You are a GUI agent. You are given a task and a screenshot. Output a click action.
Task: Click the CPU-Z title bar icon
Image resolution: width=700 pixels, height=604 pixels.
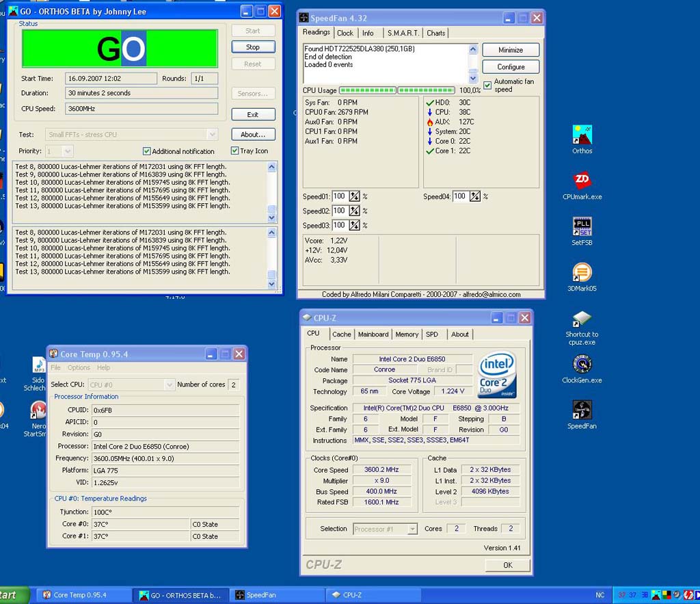[x=307, y=317]
